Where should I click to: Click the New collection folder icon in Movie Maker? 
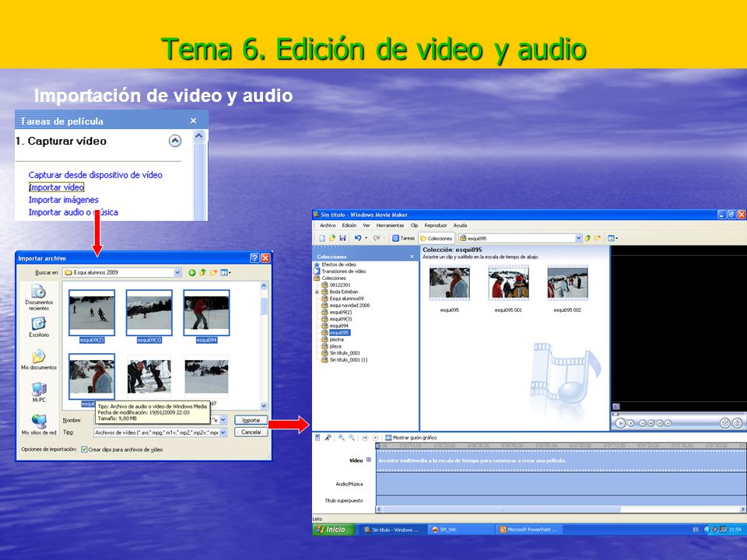coord(598,238)
